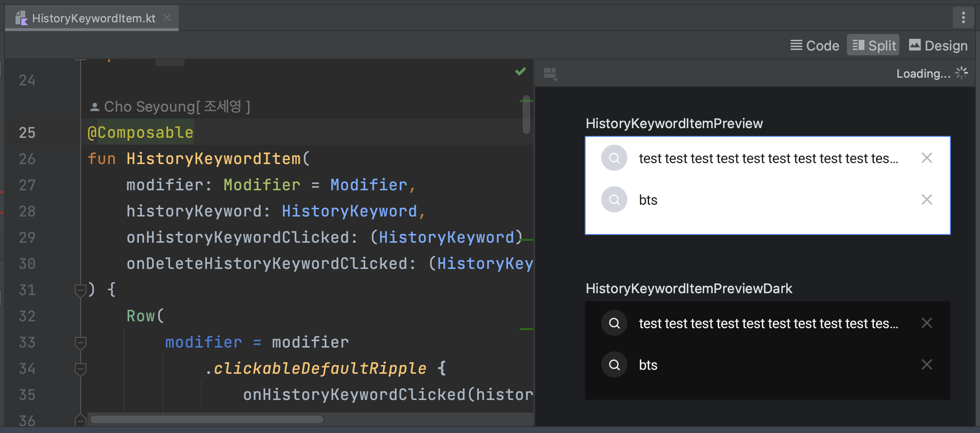980x433 pixels.
Task: Open the editor tabs more options menu
Action: (x=963, y=18)
